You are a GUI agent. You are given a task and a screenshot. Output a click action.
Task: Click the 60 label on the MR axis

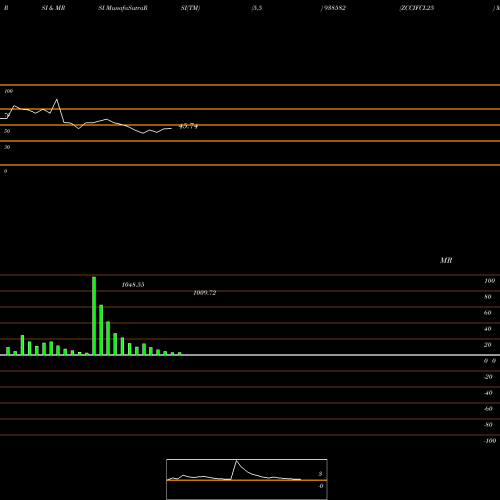[x=488, y=313]
